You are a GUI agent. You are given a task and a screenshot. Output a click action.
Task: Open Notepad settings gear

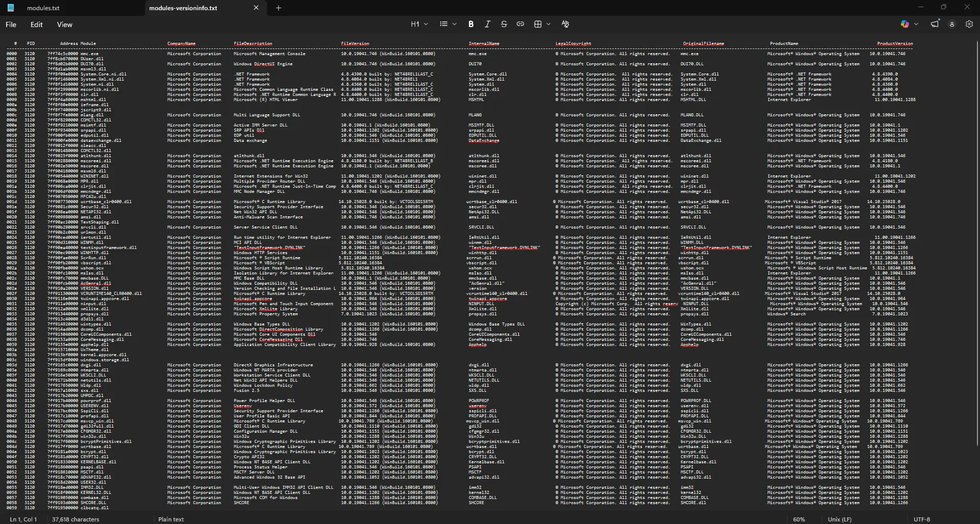click(969, 24)
